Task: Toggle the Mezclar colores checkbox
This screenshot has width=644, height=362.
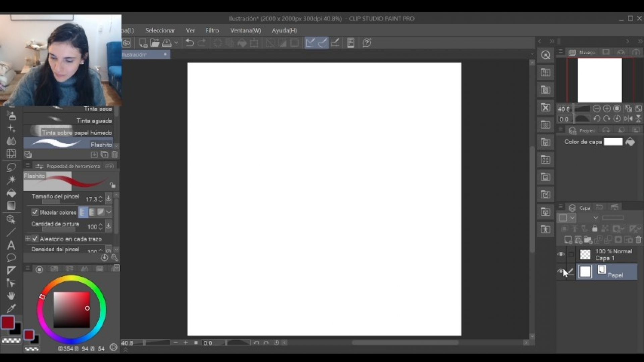Action: (35, 212)
